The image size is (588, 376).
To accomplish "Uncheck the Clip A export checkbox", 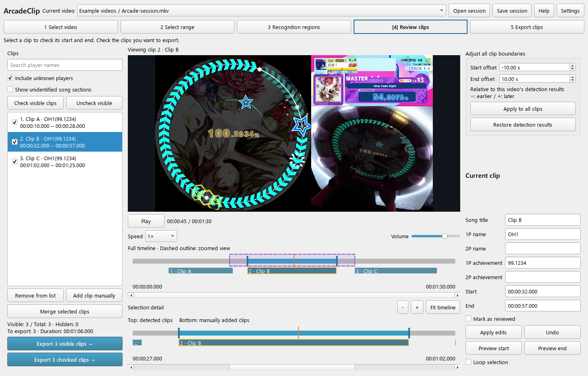I will [15, 122].
